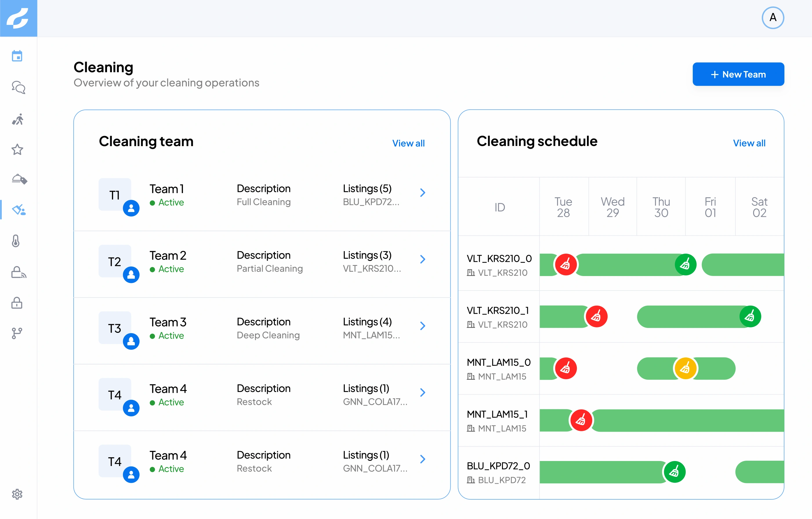812x519 pixels.
Task: Click the T2 team avatar badge
Action: pyautogui.click(x=115, y=261)
